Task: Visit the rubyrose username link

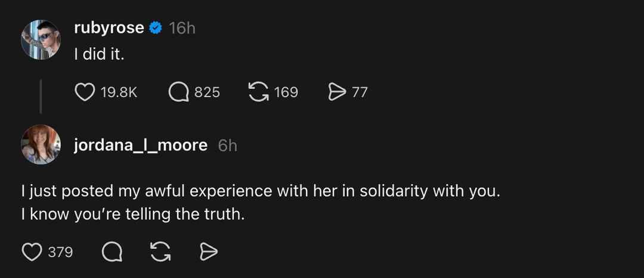Action: point(109,27)
